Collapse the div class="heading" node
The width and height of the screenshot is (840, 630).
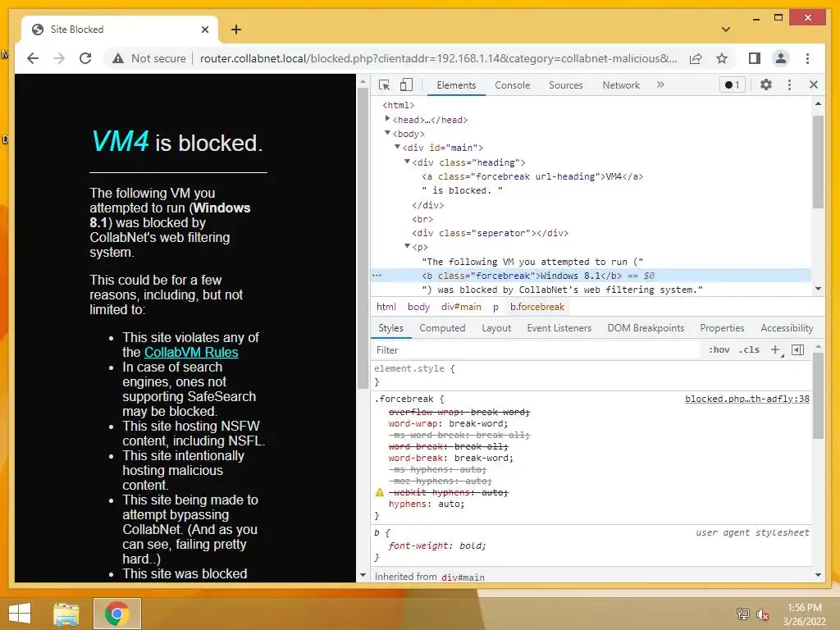pos(407,162)
